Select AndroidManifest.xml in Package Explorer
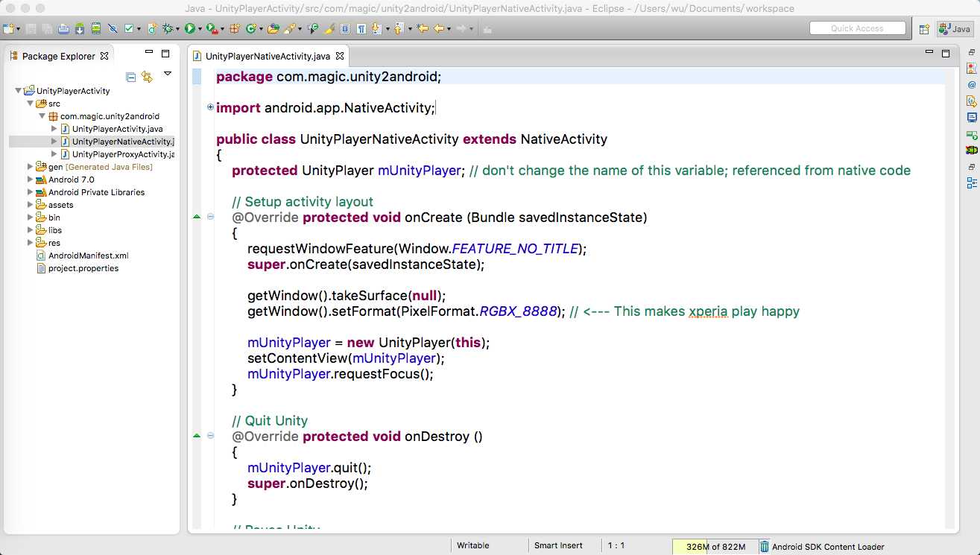The width and height of the screenshot is (980, 555). pos(88,256)
